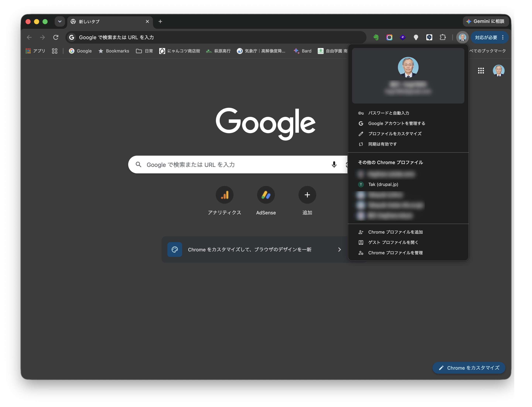Start voice search with microphone icon
The image size is (532, 407).
click(334, 165)
